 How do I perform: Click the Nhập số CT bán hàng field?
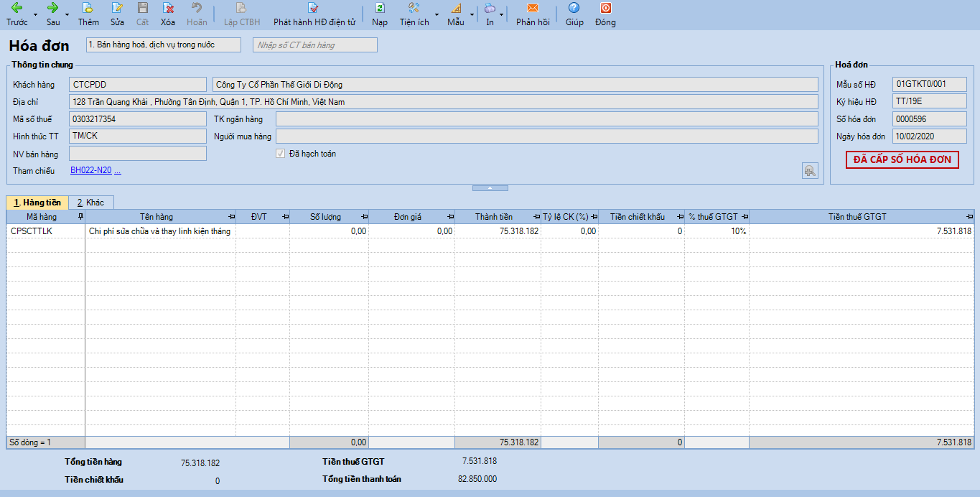(315, 45)
